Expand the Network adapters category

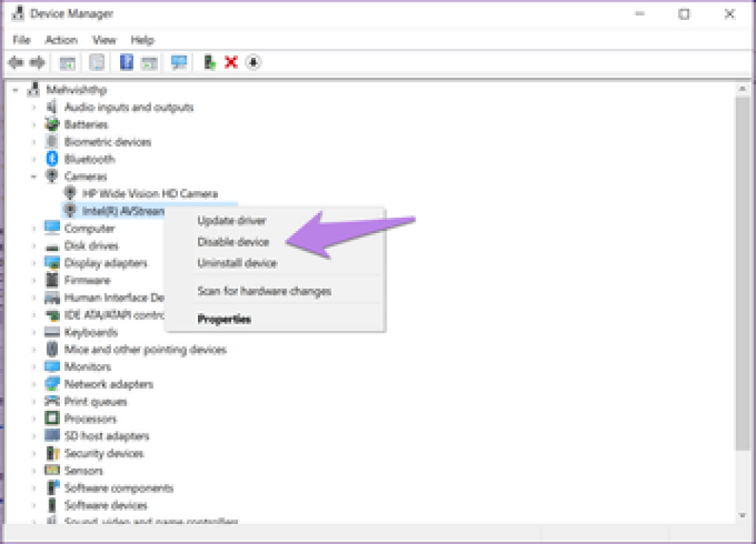tap(34, 385)
